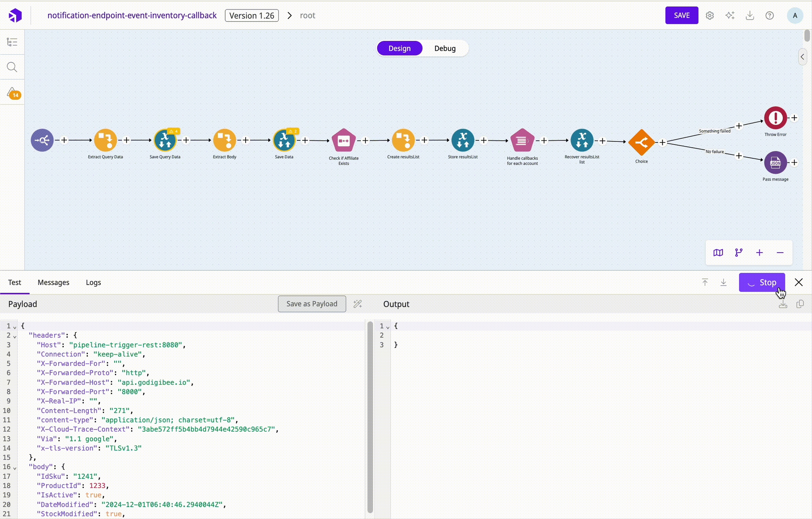Select the Throw Error node icon

point(775,118)
